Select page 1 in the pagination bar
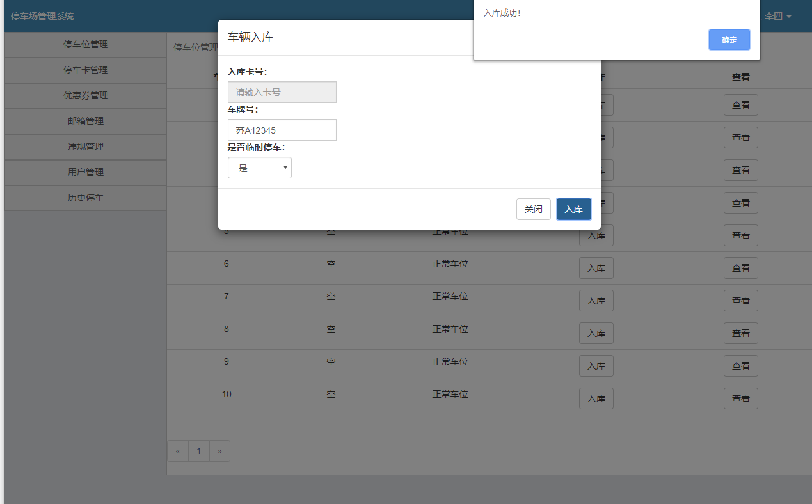 (198, 451)
